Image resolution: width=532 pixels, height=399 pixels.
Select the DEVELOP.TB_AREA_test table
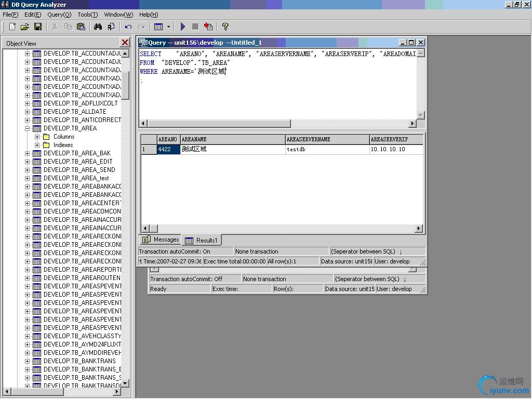pyautogui.click(x=76, y=178)
